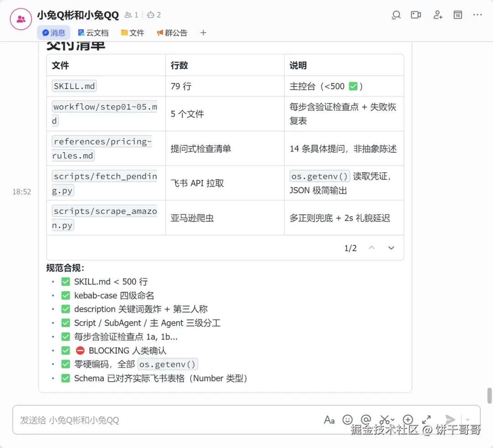Open text formatting Aa tool
Viewport: 493px width, 448px height.
329,420
